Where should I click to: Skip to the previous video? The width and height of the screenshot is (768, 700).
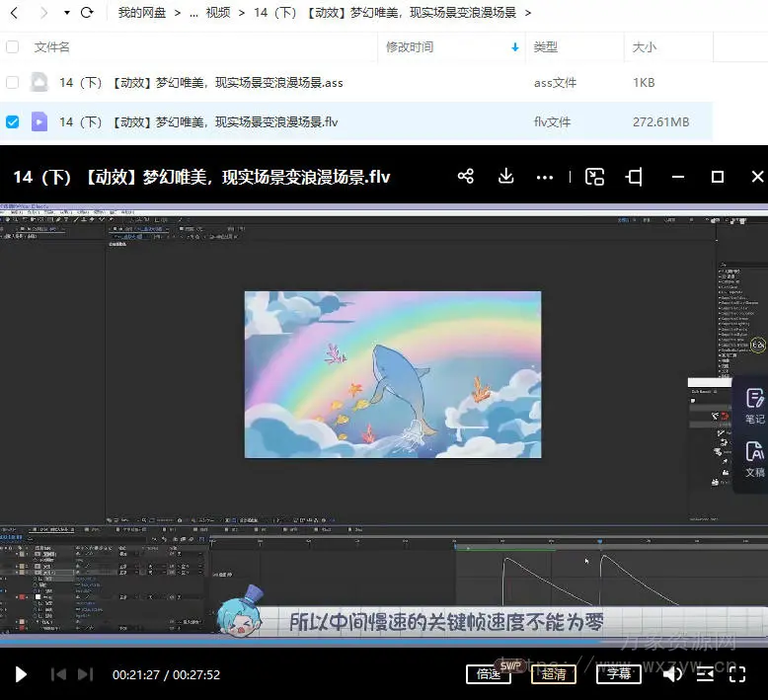58,674
